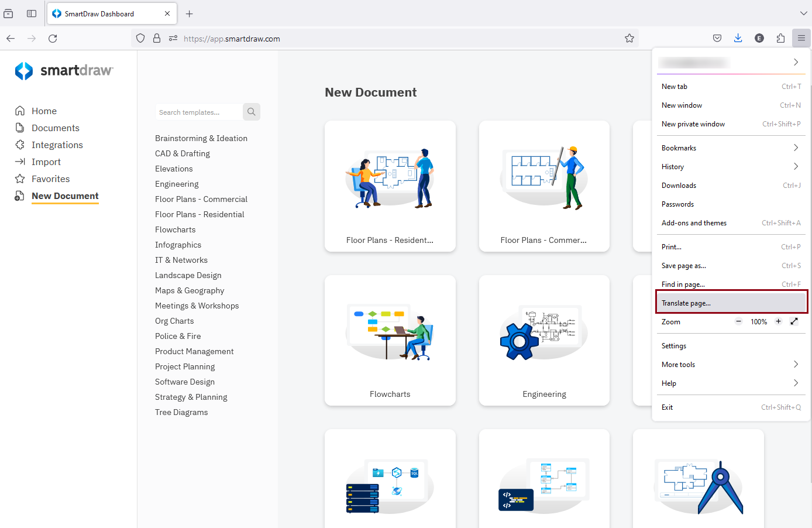The width and height of the screenshot is (812, 528).
Task: Expand the History submenu
Action: point(795,167)
